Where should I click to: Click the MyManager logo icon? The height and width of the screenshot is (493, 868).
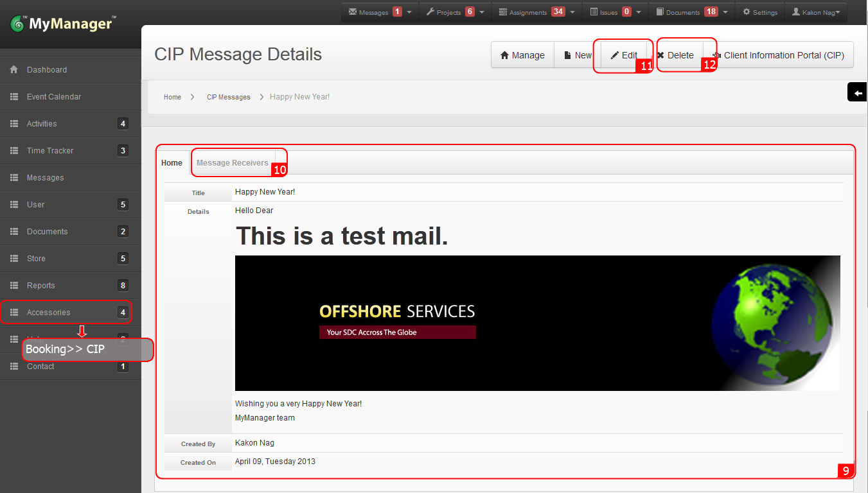point(18,24)
